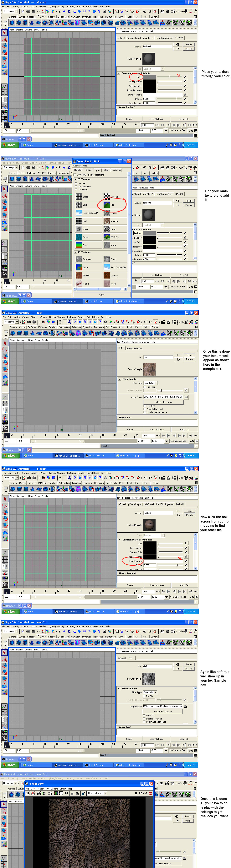This screenshot has width=231, height=868.
Task: Select the As projection radio button
Action: point(76,186)
